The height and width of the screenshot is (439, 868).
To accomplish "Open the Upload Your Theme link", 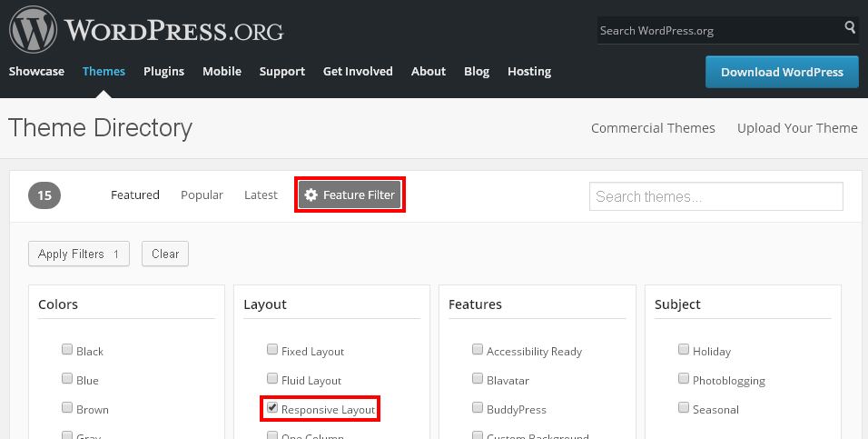I will click(797, 128).
